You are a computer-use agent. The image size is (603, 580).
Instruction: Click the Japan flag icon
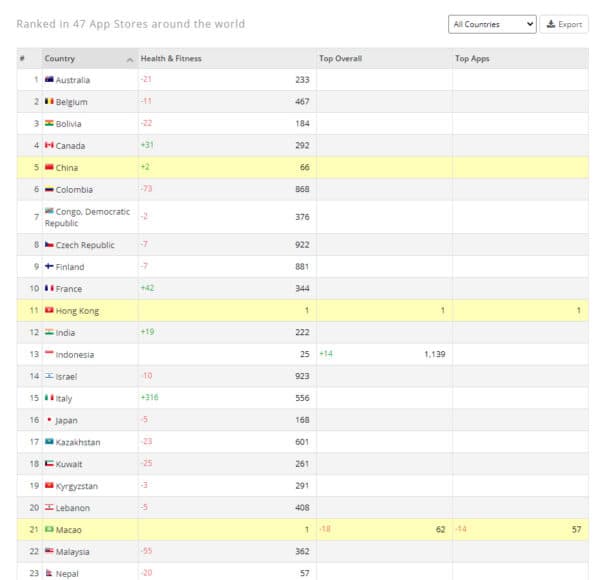click(49, 420)
